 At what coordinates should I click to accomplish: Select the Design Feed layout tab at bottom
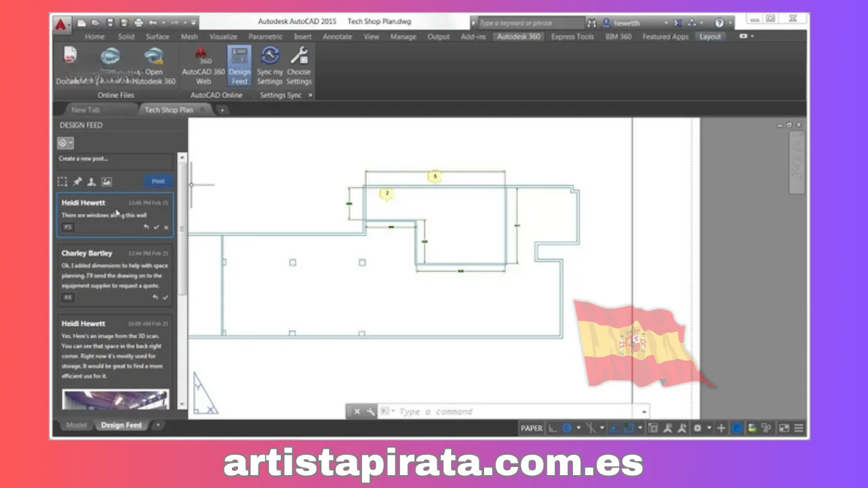(121, 425)
